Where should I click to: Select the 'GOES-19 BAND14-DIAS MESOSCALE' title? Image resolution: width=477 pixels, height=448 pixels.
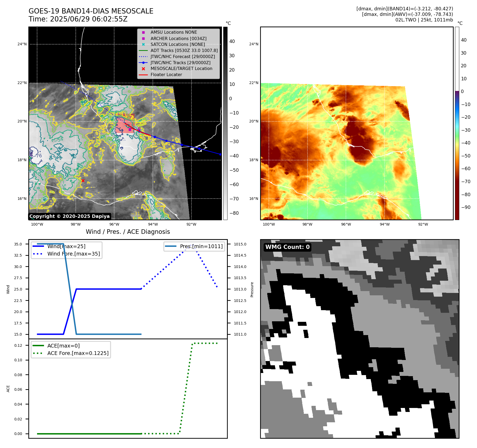click(x=91, y=11)
